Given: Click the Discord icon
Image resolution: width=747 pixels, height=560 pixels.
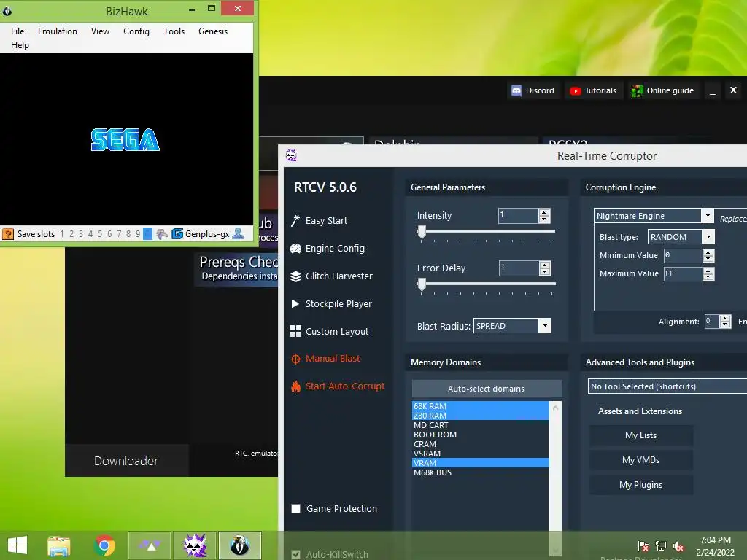Looking at the screenshot, I should (516, 90).
